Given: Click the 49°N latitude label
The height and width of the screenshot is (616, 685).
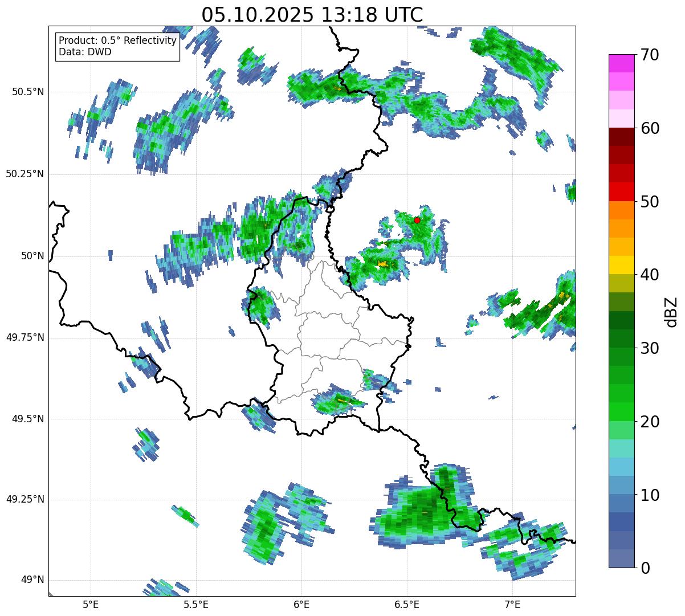Looking at the screenshot, I should click(x=32, y=580).
